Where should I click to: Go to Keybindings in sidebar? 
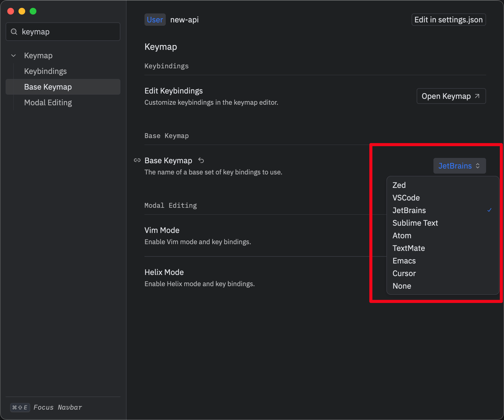[63, 71]
